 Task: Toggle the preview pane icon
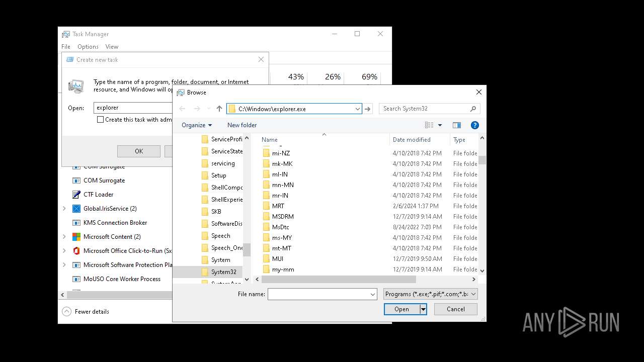(x=457, y=125)
